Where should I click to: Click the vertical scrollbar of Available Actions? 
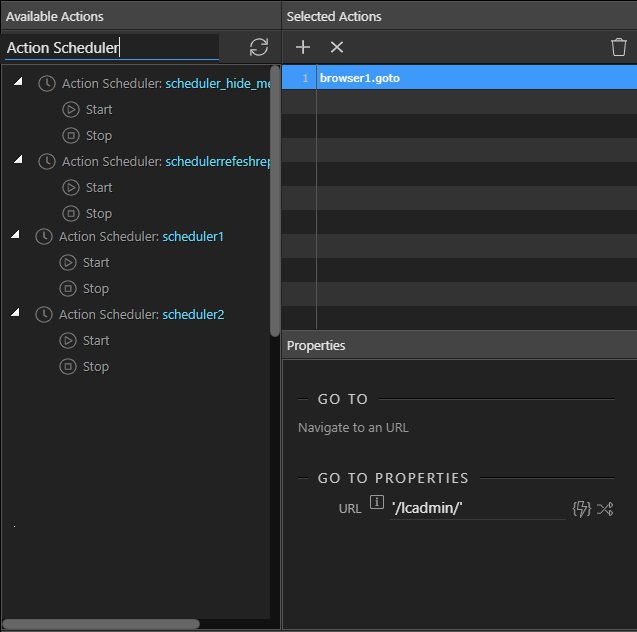(x=275, y=201)
